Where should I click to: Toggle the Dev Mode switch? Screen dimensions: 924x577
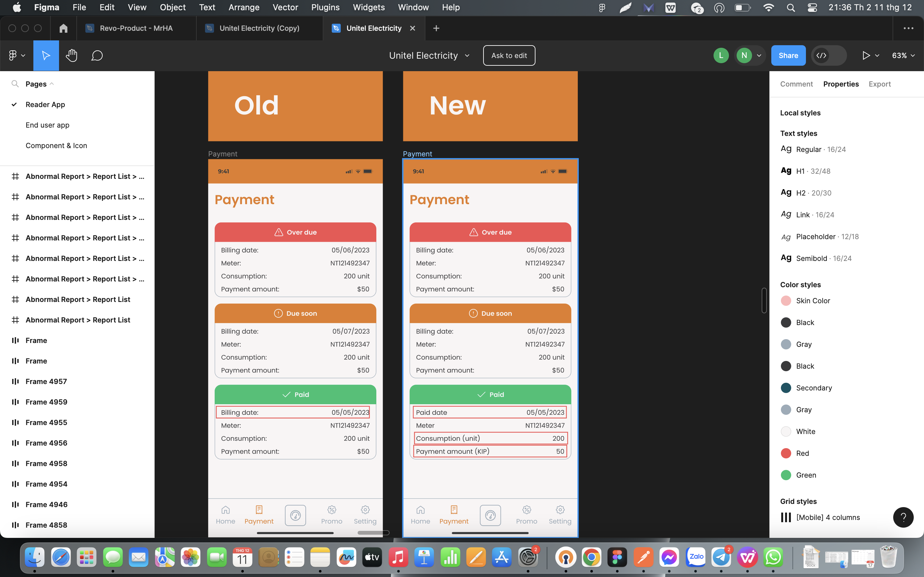828,56
